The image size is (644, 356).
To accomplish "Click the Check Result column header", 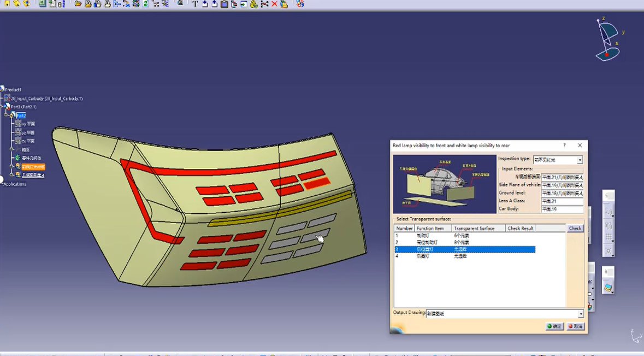I will click(x=520, y=229).
